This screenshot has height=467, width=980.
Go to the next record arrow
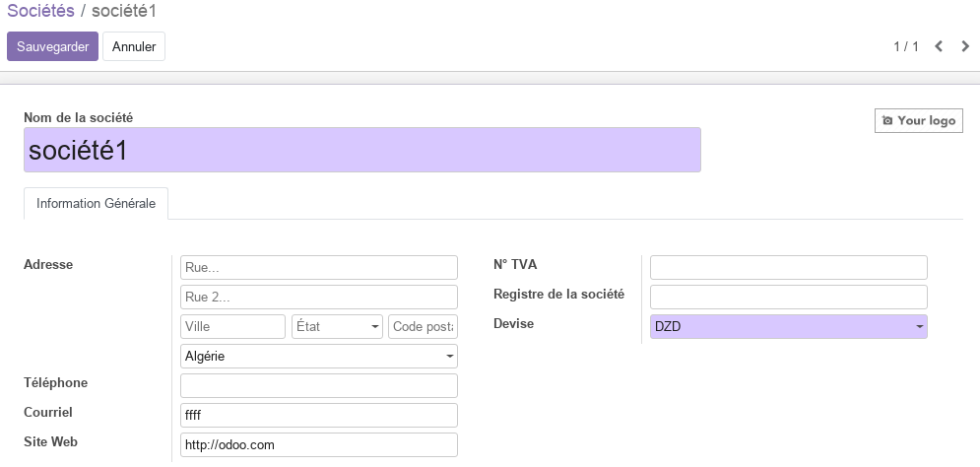coord(965,46)
